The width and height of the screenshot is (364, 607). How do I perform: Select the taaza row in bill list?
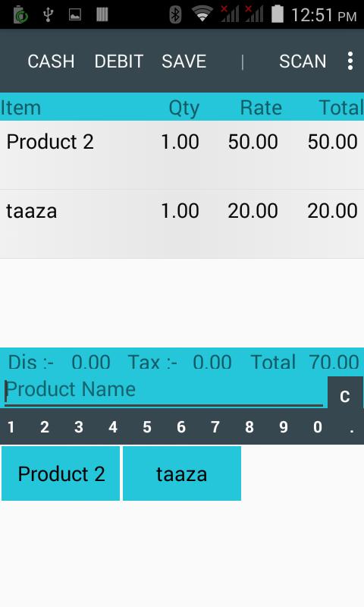click(182, 224)
